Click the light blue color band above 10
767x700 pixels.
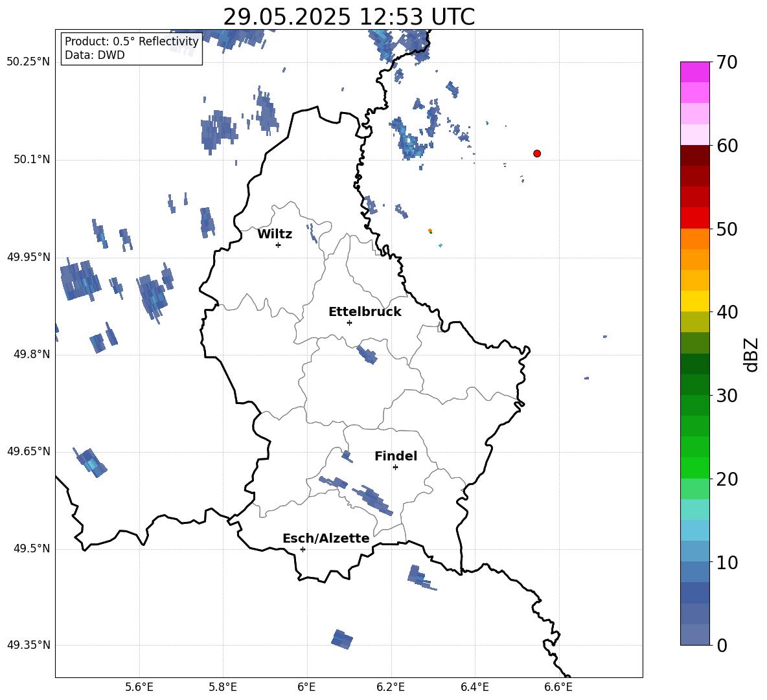(x=694, y=551)
